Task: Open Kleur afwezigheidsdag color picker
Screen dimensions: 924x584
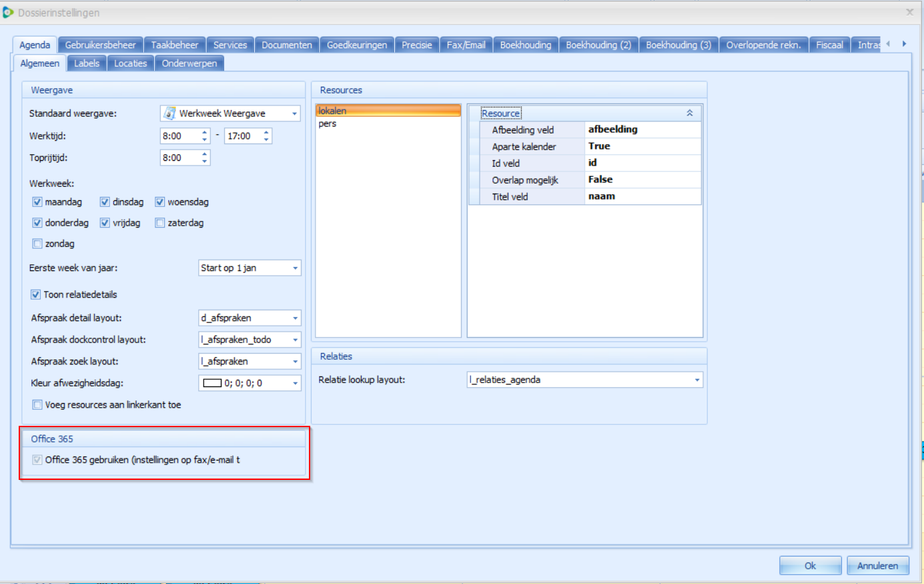Action: 295,383
